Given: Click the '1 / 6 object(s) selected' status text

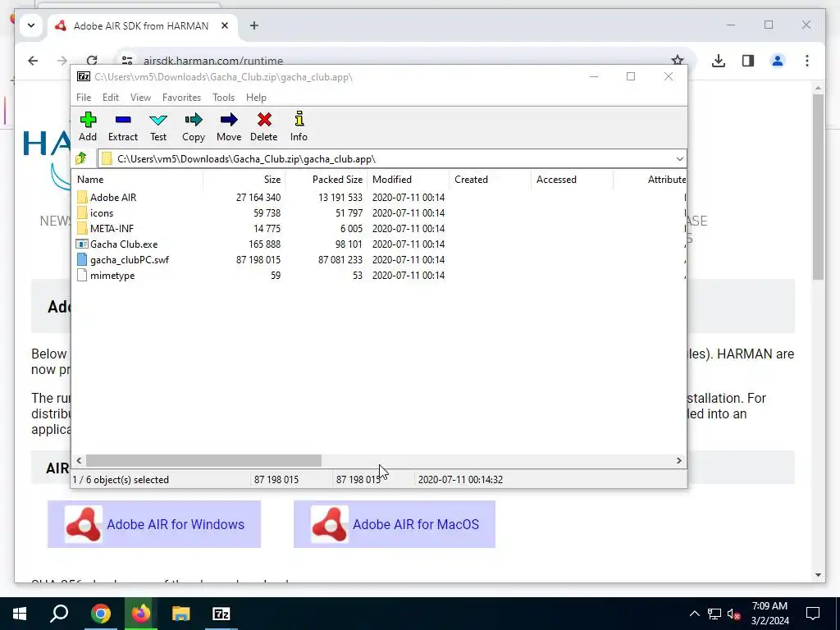Looking at the screenshot, I should pos(121,479).
